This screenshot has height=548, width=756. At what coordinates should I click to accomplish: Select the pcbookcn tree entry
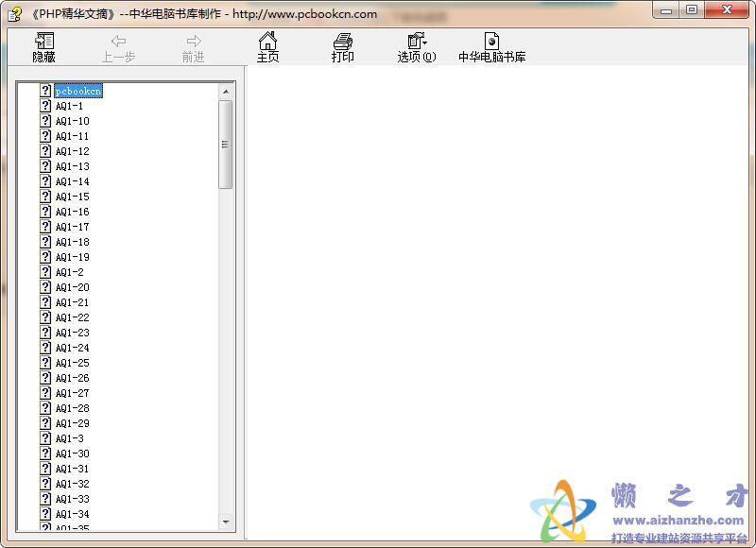(x=78, y=91)
